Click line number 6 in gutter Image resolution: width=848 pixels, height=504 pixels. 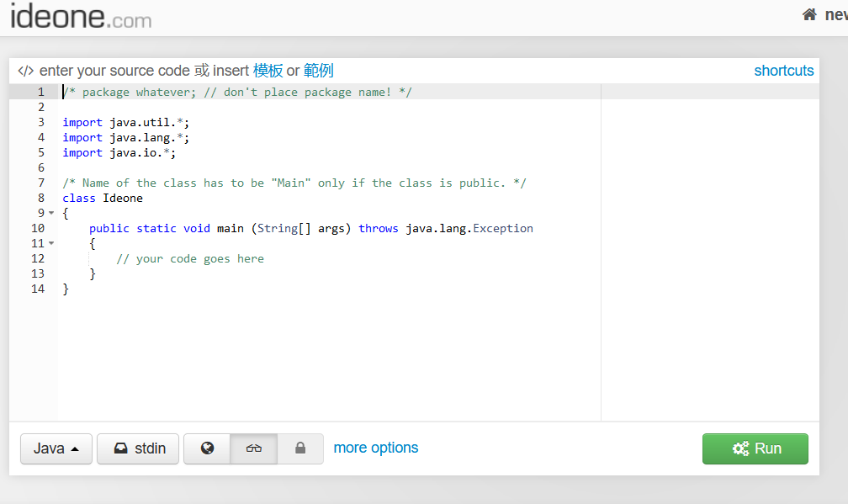(41, 167)
